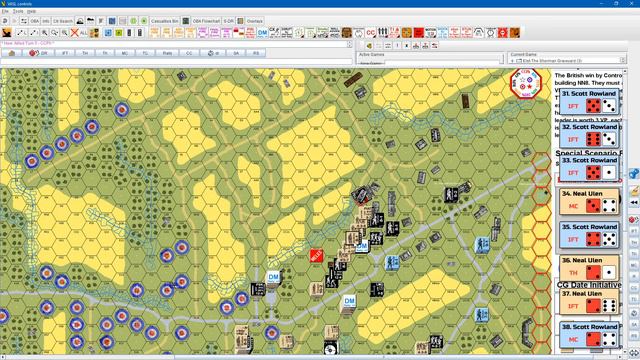Image resolution: width=640 pixels, height=360 pixels.
Task: Open the OBA Flowchart
Action: tap(206, 21)
